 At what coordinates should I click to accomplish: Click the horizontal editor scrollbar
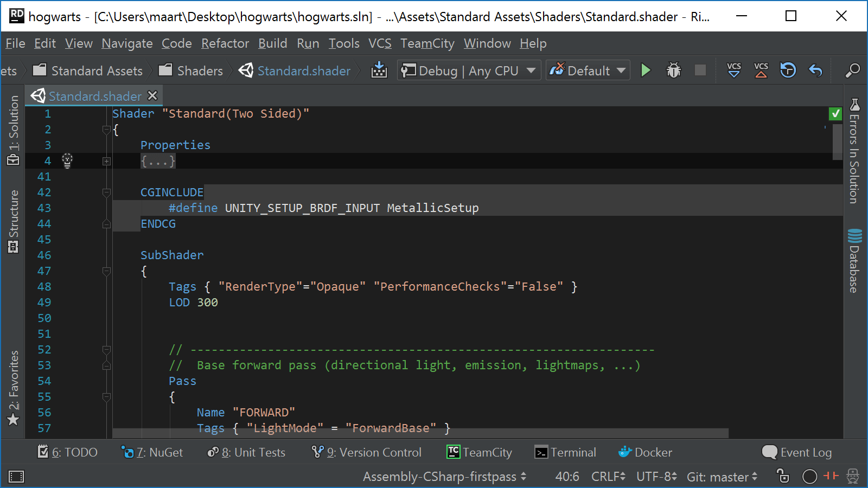420,433
